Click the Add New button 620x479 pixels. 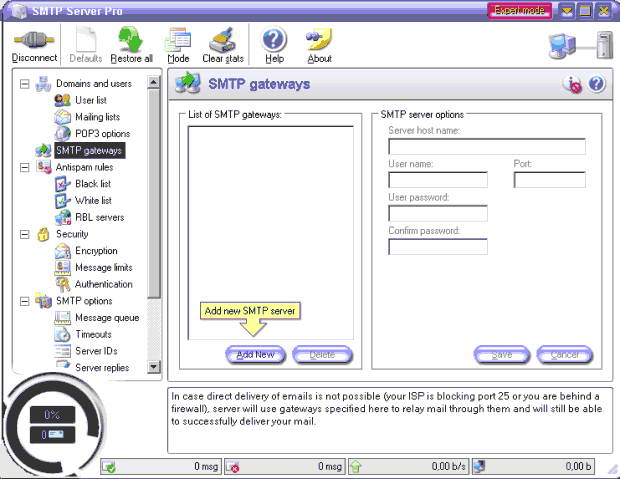(x=255, y=355)
